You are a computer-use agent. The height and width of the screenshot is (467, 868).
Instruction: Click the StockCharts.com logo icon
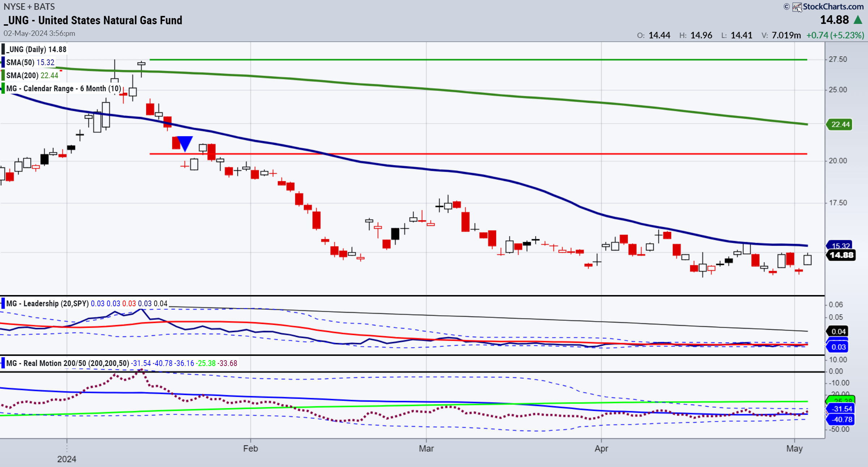[x=797, y=7]
